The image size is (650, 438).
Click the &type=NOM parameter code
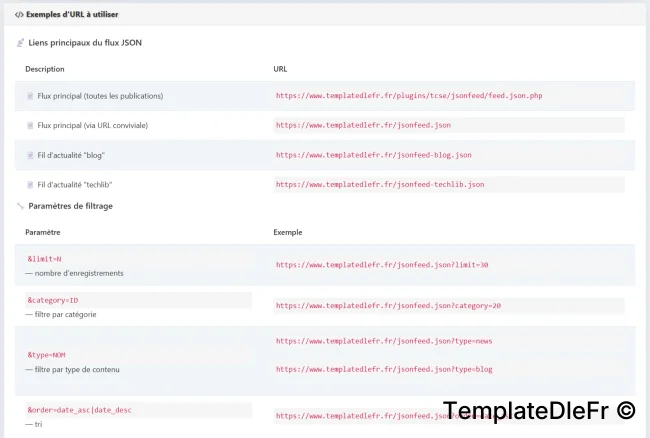tap(46, 355)
